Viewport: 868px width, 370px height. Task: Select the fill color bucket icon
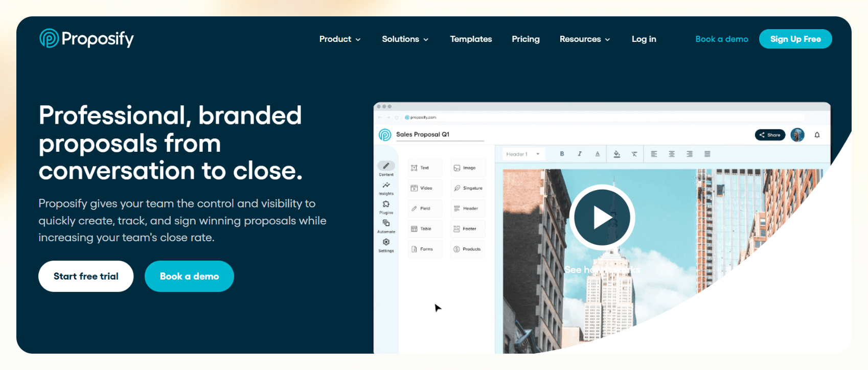click(x=616, y=154)
